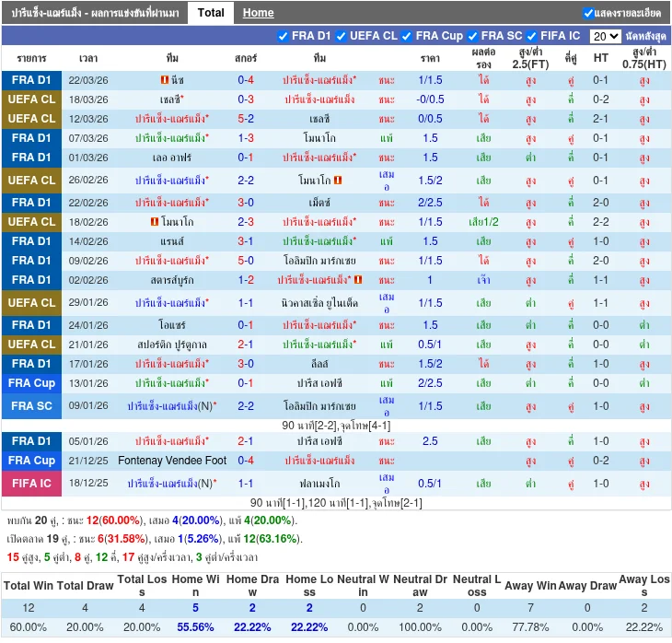Image resolution: width=672 pixels, height=643 pixels.
Task: Click the FIFA IC league badge
Action: (x=32, y=484)
